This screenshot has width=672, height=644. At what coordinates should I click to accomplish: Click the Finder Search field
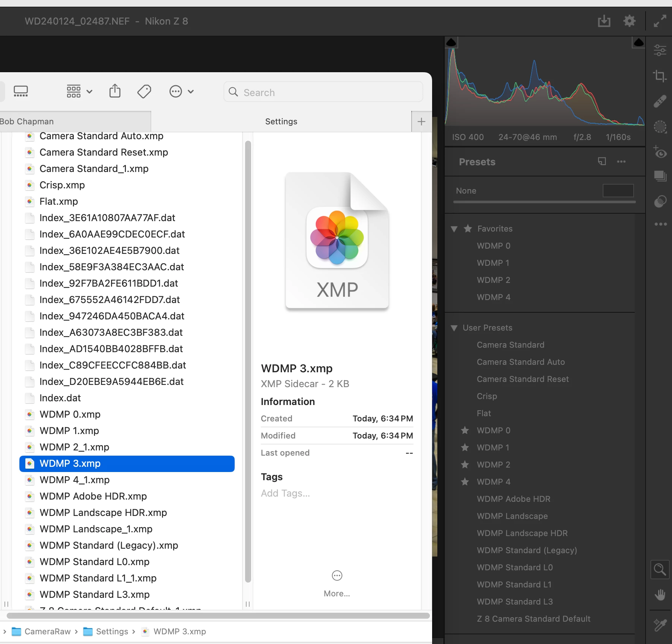(323, 92)
